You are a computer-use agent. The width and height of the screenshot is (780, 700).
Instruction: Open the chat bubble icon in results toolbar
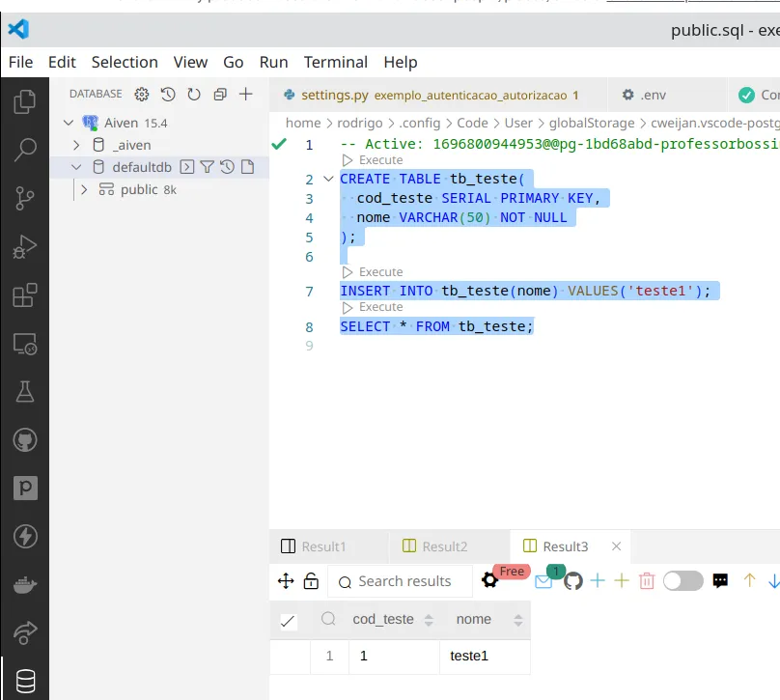click(720, 580)
